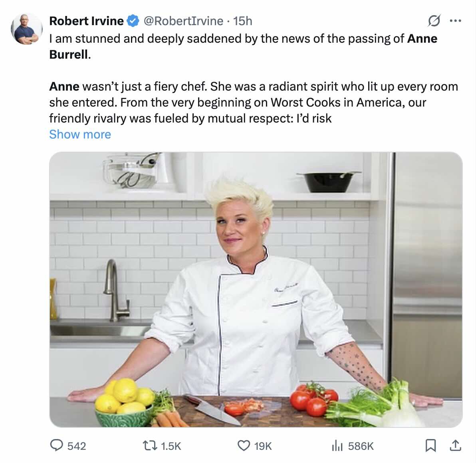This screenshot has width=476, height=463.
Task: Click the 19K likes count
Action: coord(263,446)
